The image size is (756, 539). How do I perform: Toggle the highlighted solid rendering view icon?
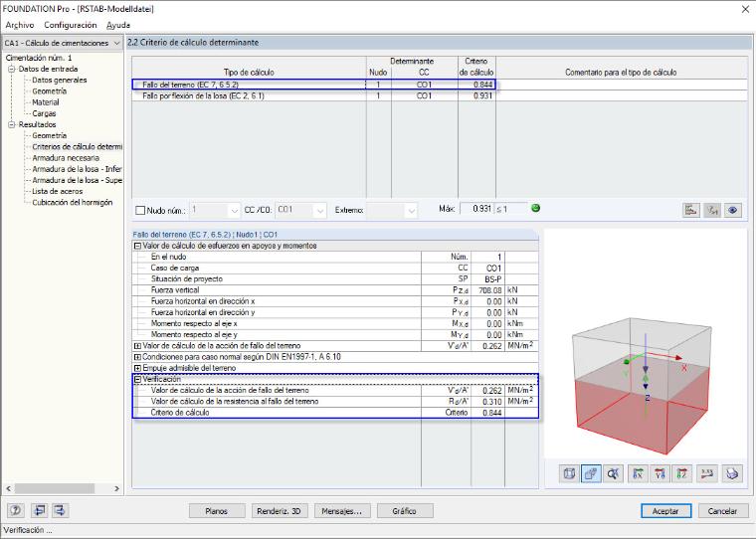click(x=591, y=474)
